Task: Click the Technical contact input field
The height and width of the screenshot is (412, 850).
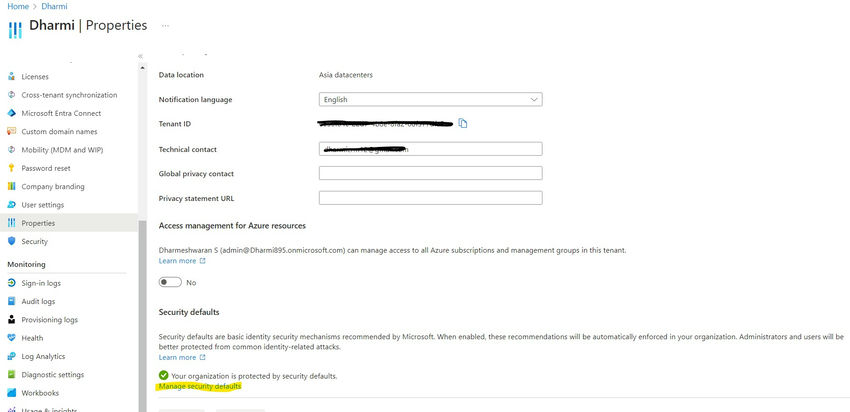Action: click(x=430, y=149)
